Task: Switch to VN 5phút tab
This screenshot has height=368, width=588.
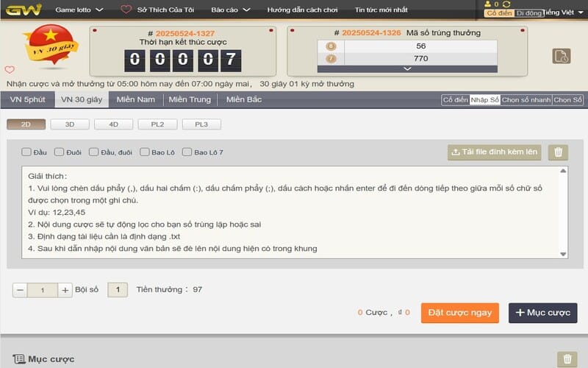Action: pyautogui.click(x=27, y=99)
